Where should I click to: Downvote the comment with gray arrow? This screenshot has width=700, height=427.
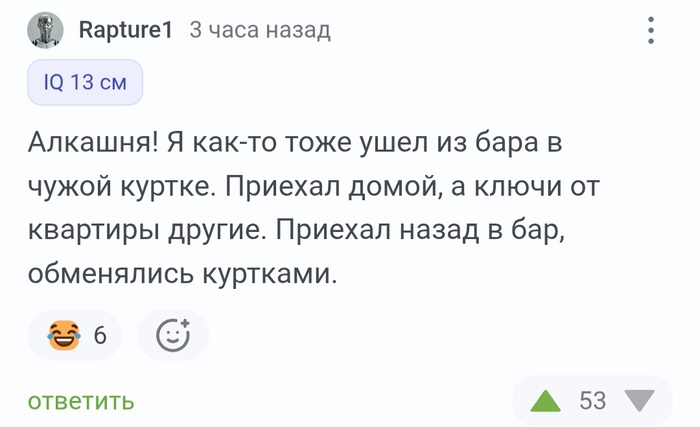[638, 401]
